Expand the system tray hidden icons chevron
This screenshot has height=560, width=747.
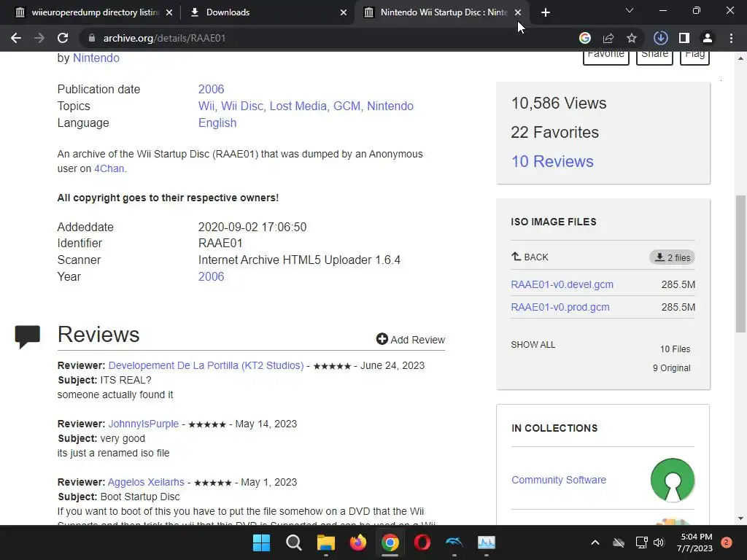click(x=595, y=542)
